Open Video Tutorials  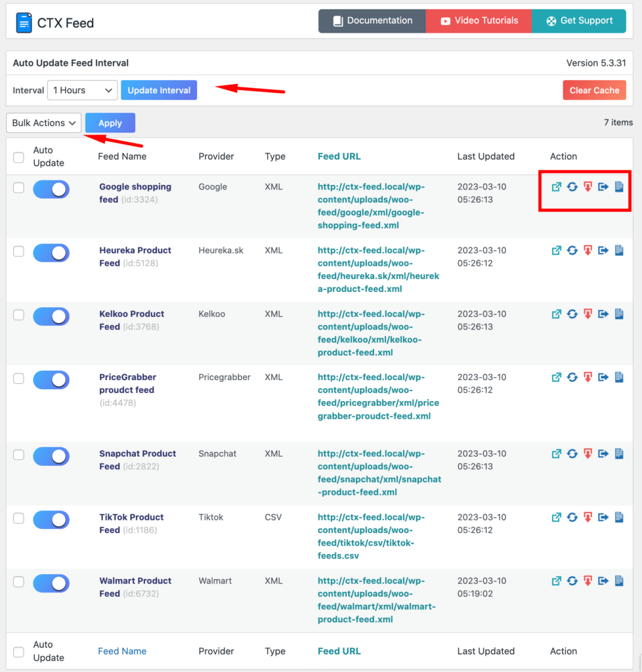pos(479,20)
